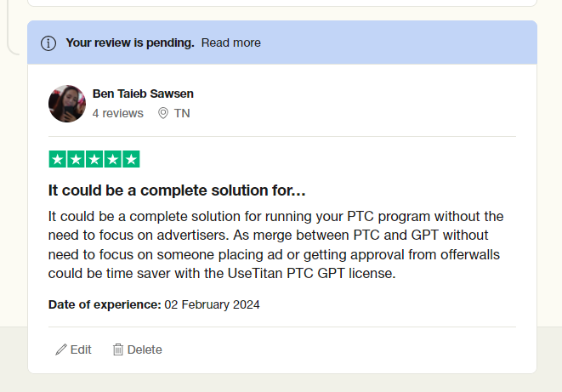The height and width of the screenshot is (392, 562).
Task: Open the review title 'It could be a complete solution for...'
Action: 177,190
